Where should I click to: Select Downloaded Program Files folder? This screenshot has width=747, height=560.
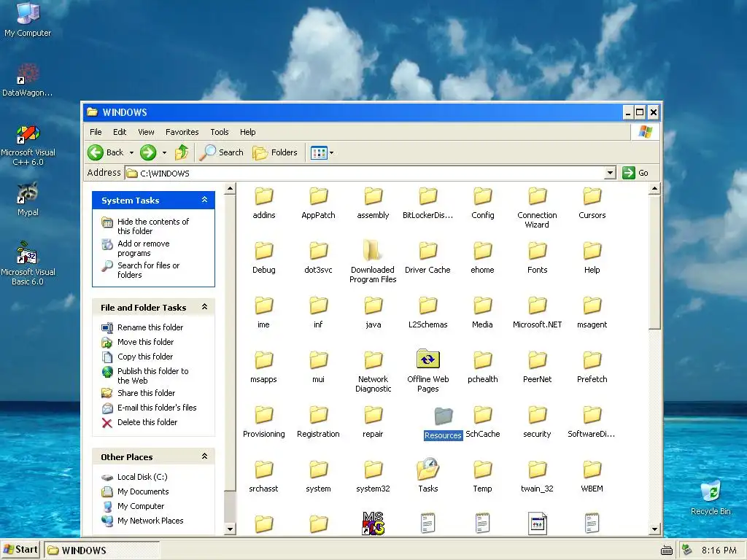pos(373,262)
